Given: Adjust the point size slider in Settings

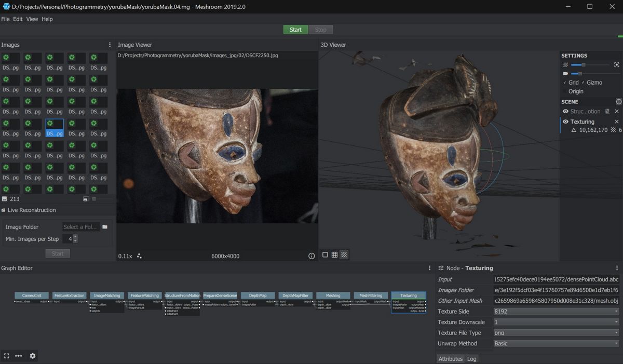Looking at the screenshot, I should (x=584, y=65).
